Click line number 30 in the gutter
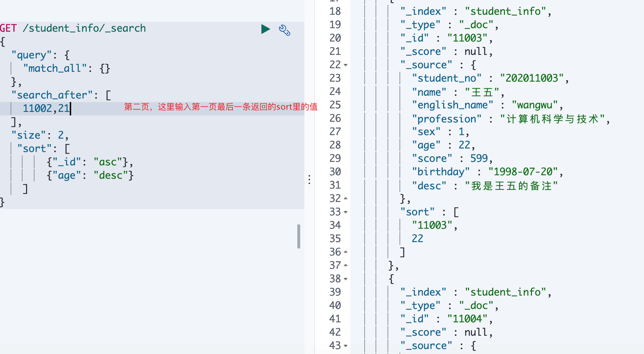Viewport: 644px width, 354px height. tap(335, 172)
